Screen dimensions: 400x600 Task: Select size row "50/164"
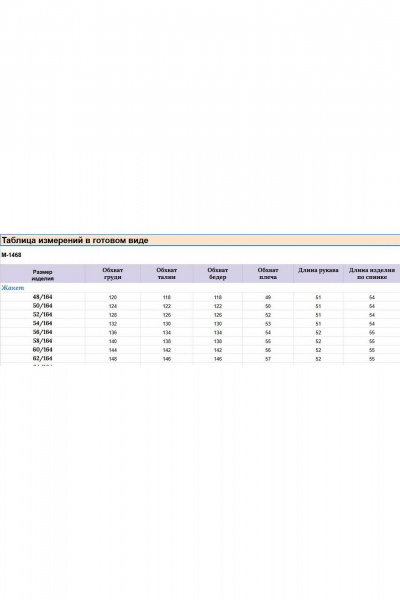pos(42,306)
